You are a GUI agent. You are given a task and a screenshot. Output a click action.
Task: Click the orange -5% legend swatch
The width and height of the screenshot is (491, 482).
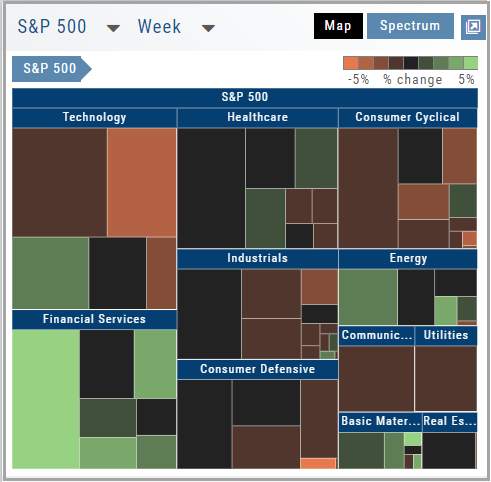point(351,63)
